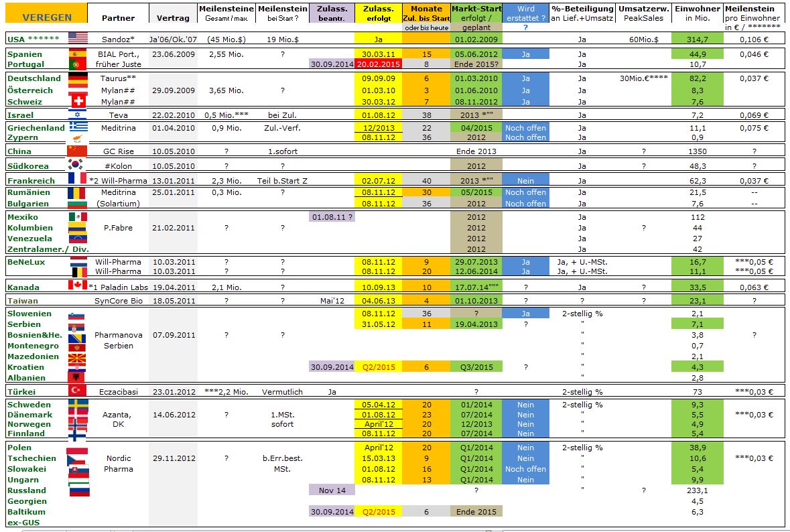Click the Turkish flag beside Türkei
This screenshot has height=532, width=790.
click(77, 390)
